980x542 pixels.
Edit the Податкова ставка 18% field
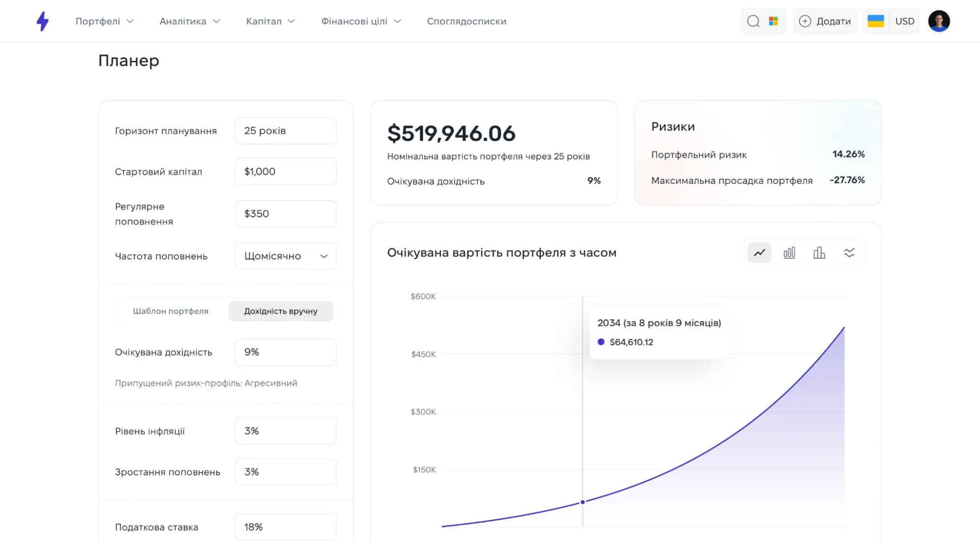[x=286, y=527]
